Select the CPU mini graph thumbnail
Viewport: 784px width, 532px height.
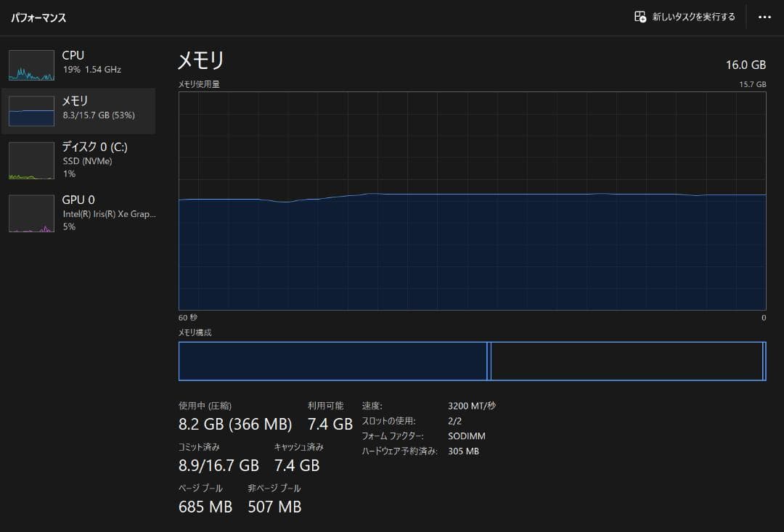(x=31, y=65)
